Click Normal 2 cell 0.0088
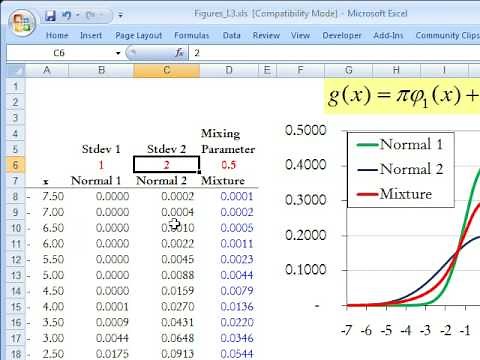The image size is (480, 360). [x=167, y=275]
